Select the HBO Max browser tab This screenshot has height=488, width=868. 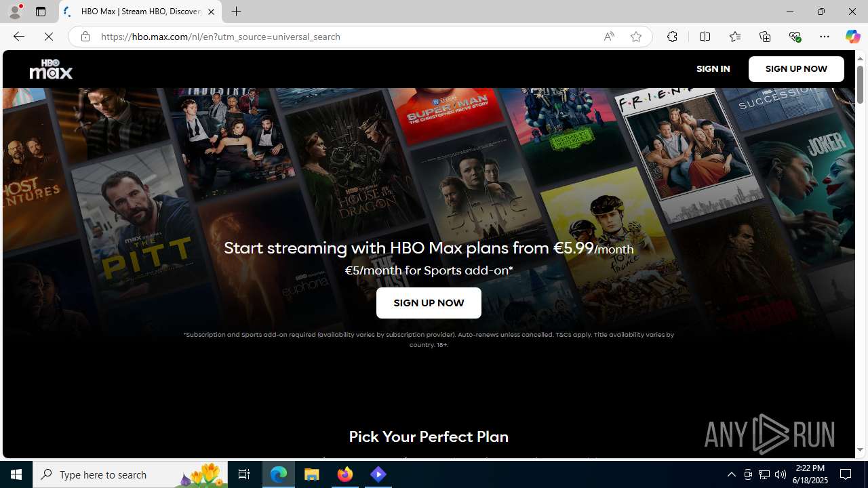140,12
